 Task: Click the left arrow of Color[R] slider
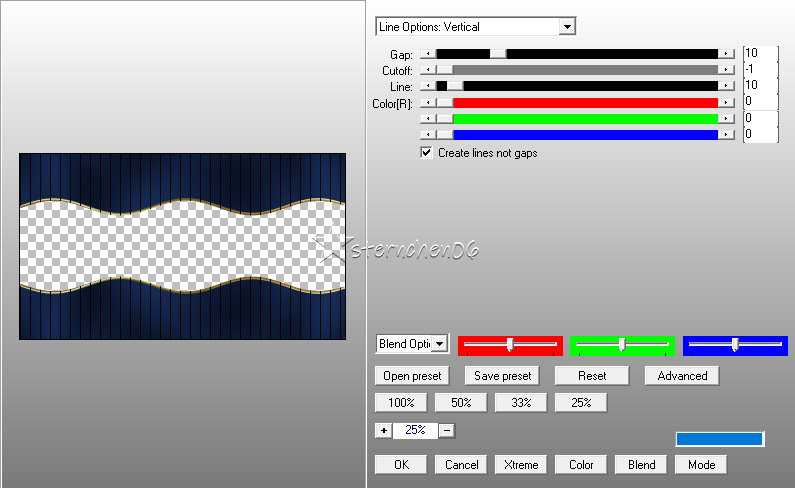428,102
